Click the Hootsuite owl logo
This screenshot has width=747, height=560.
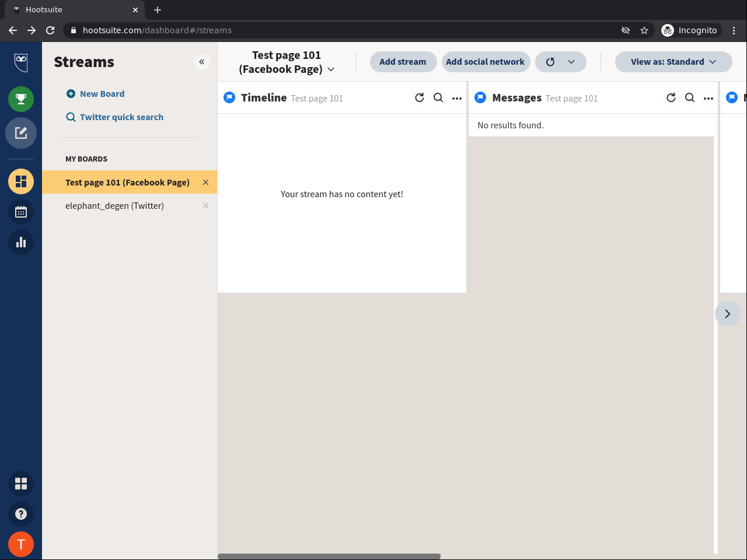[21, 62]
